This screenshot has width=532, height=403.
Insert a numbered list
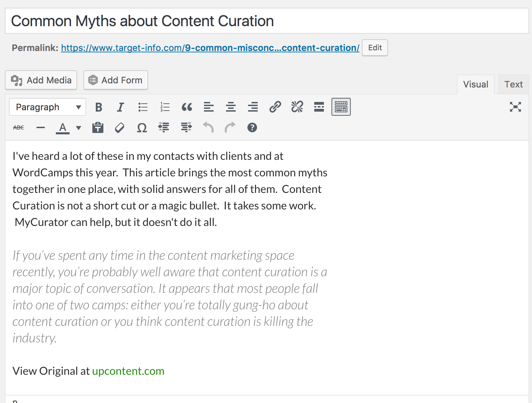point(165,107)
